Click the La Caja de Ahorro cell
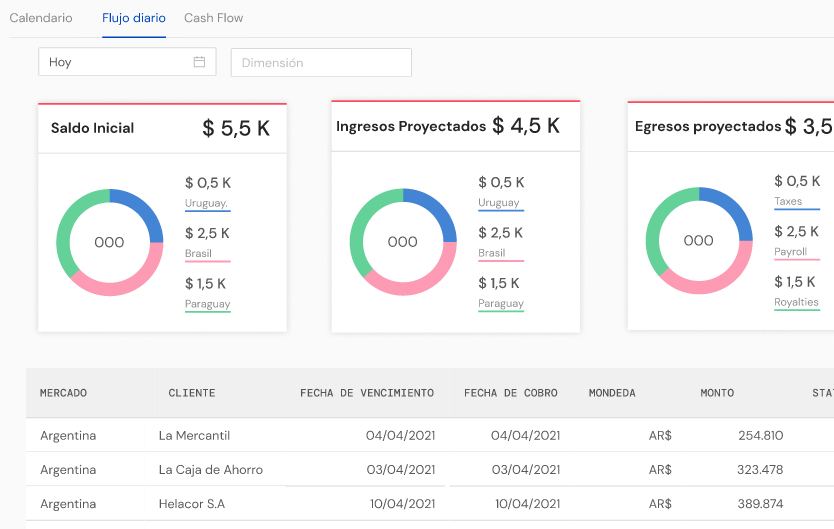 click(x=211, y=469)
